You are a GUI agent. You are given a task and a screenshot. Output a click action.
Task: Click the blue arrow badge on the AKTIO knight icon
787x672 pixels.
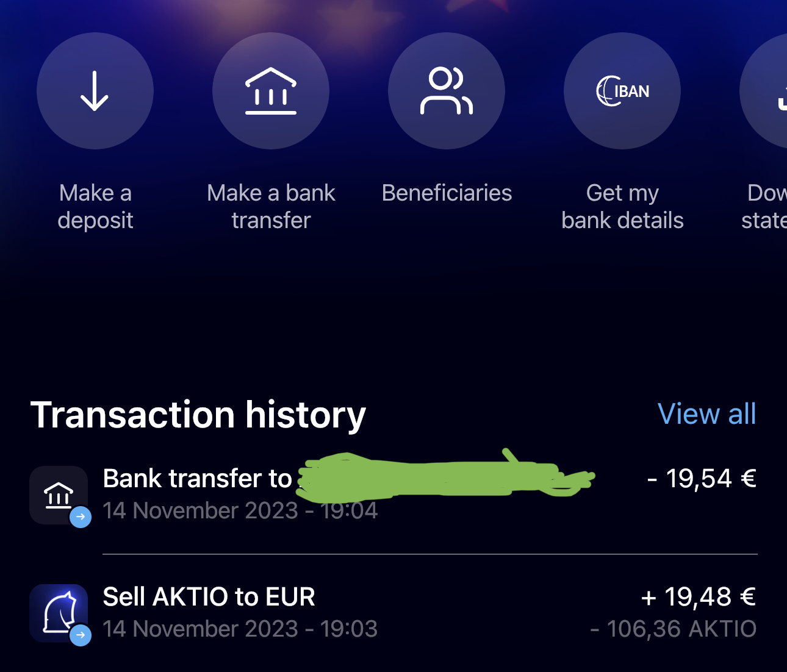tap(81, 635)
